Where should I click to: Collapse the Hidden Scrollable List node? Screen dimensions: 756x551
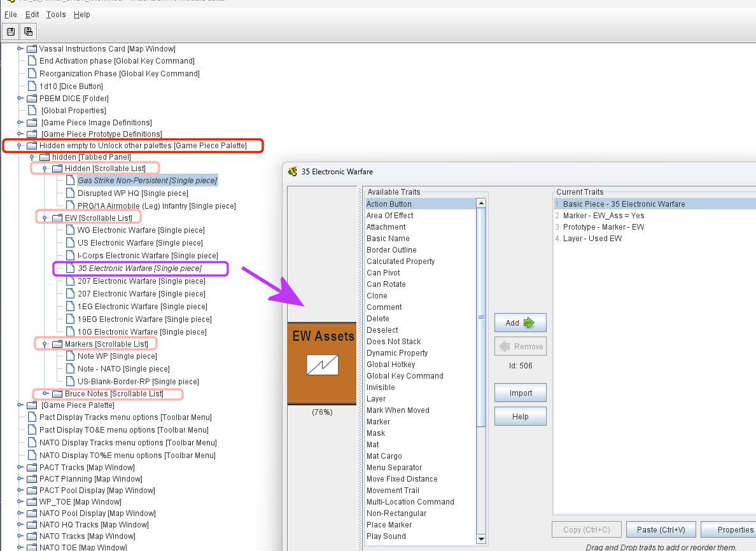pyautogui.click(x=45, y=169)
